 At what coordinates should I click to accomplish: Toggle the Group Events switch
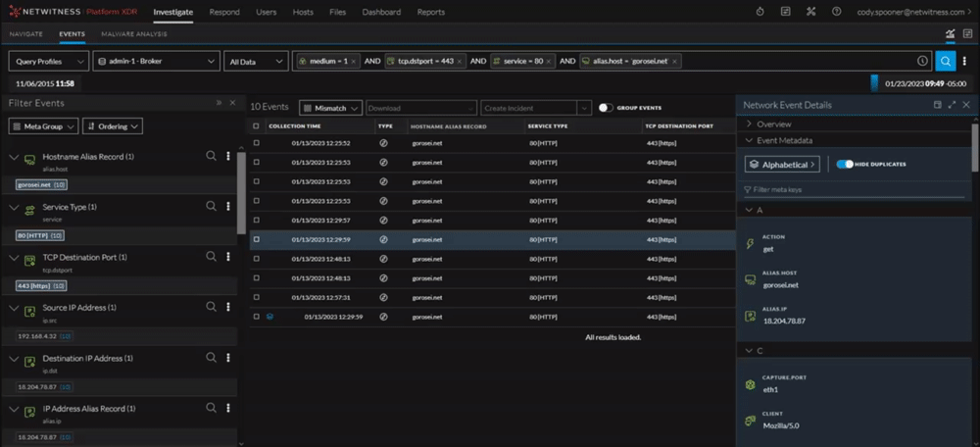(606, 108)
